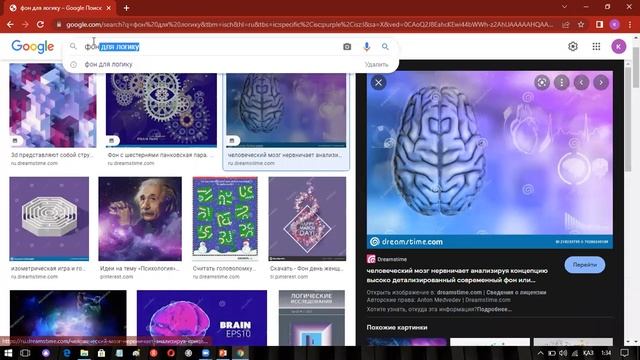
Task: Open the Google account avatar
Action: (618, 47)
